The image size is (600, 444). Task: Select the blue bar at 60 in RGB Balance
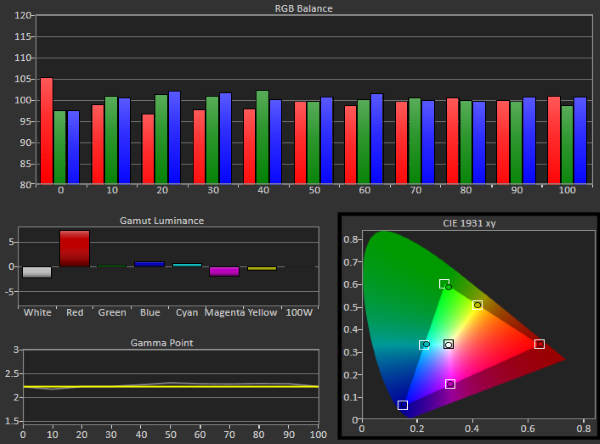coord(377,139)
